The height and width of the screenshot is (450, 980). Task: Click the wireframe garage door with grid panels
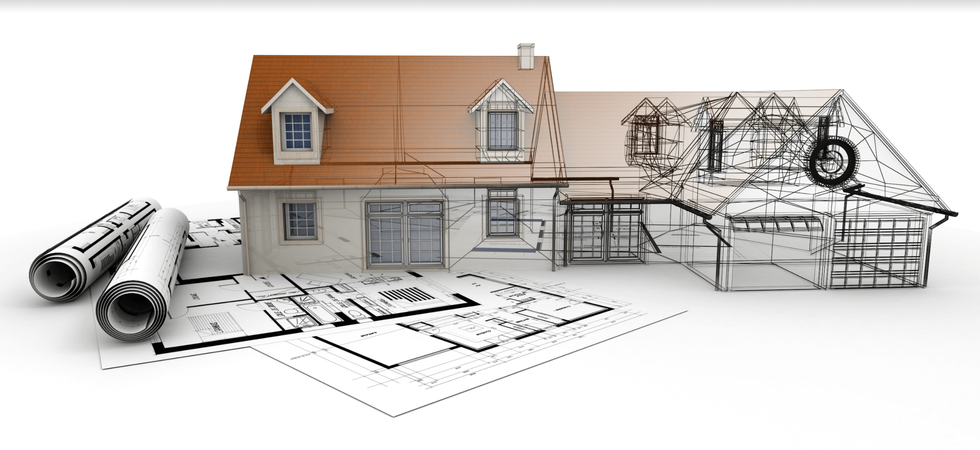pos(877,252)
